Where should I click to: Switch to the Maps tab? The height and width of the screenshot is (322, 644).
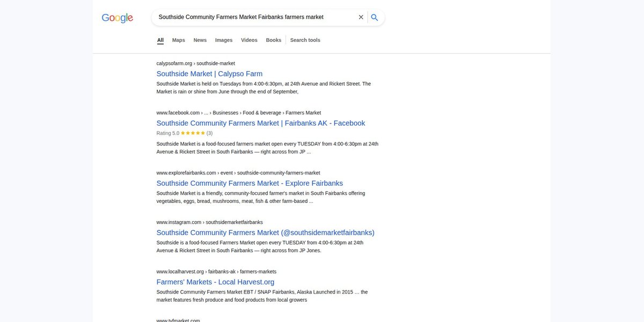(x=179, y=40)
